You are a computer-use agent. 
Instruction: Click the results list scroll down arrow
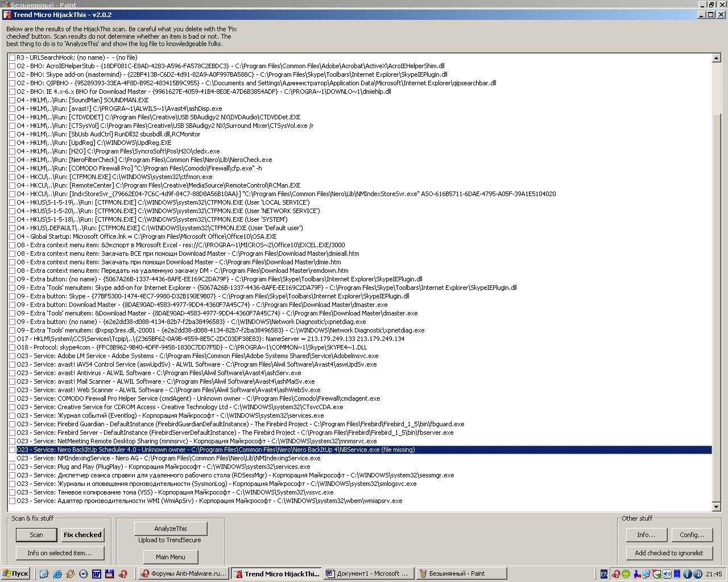(x=716, y=506)
